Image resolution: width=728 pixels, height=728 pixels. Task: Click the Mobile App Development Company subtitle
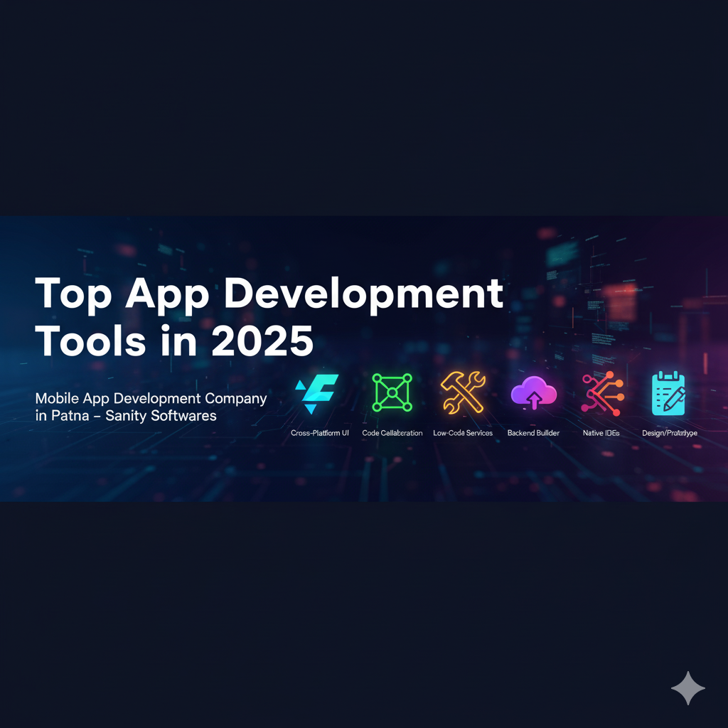pos(151,398)
